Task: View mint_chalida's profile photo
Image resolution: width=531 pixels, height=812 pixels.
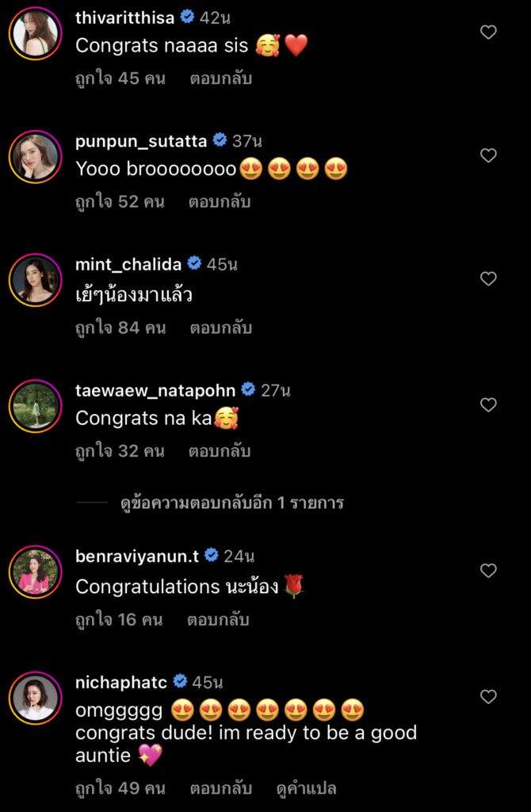Action: click(35, 280)
